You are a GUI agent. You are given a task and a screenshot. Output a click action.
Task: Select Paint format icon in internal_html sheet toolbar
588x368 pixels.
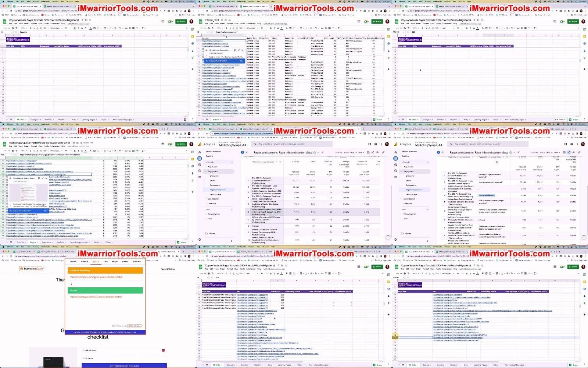click(x=212, y=28)
